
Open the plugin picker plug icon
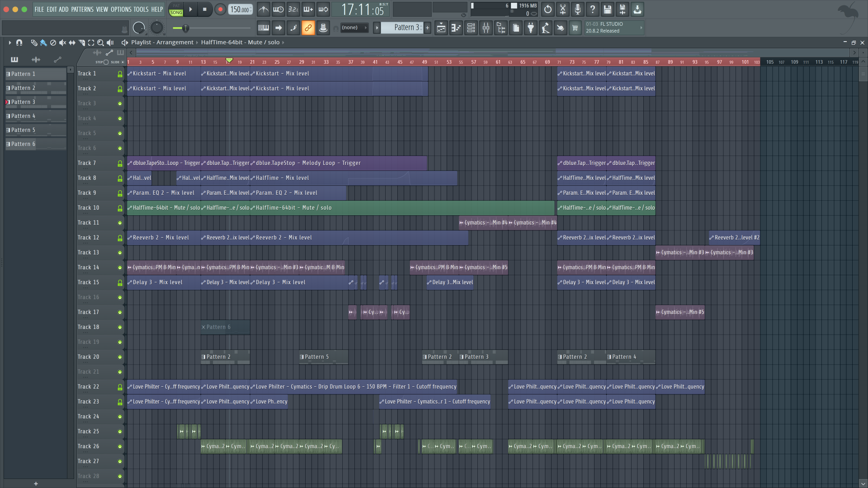click(531, 28)
